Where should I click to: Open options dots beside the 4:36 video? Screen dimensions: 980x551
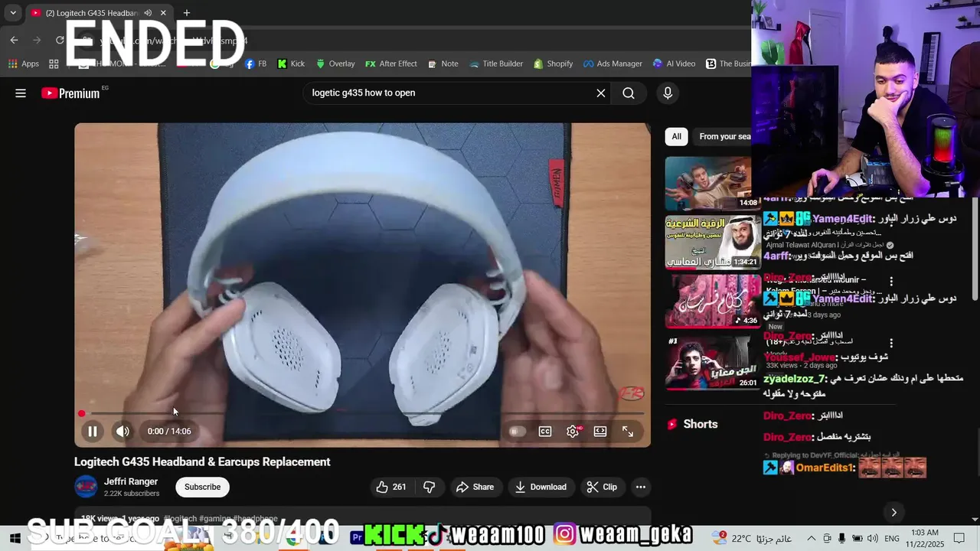pyautogui.click(x=891, y=282)
